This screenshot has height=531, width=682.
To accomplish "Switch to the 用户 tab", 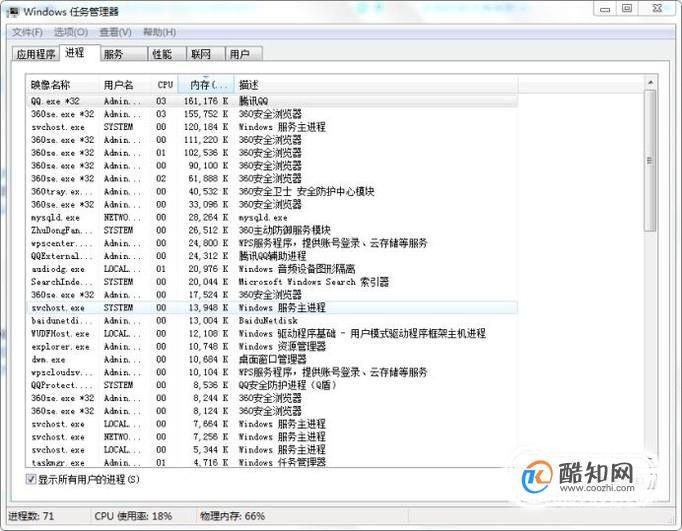I will tap(244, 54).
